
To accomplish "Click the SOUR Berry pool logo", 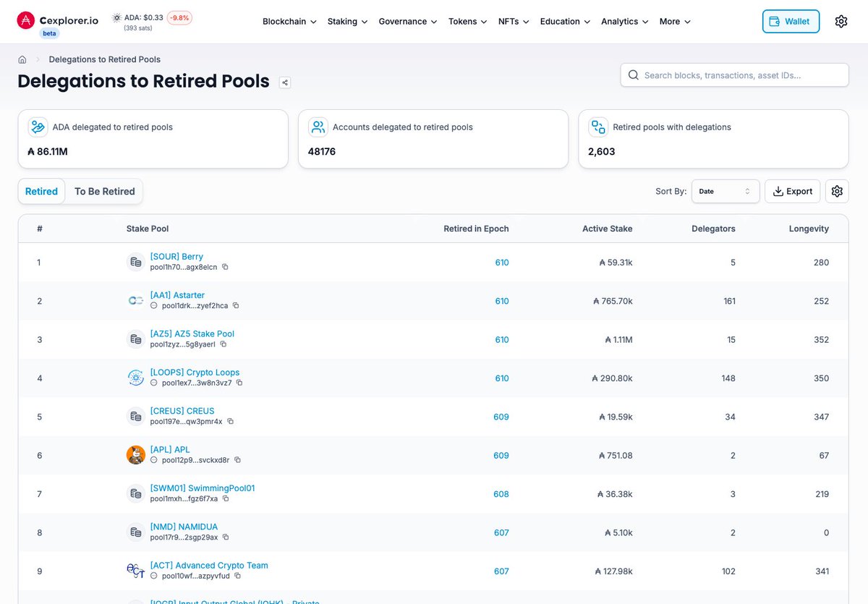I will (135, 262).
